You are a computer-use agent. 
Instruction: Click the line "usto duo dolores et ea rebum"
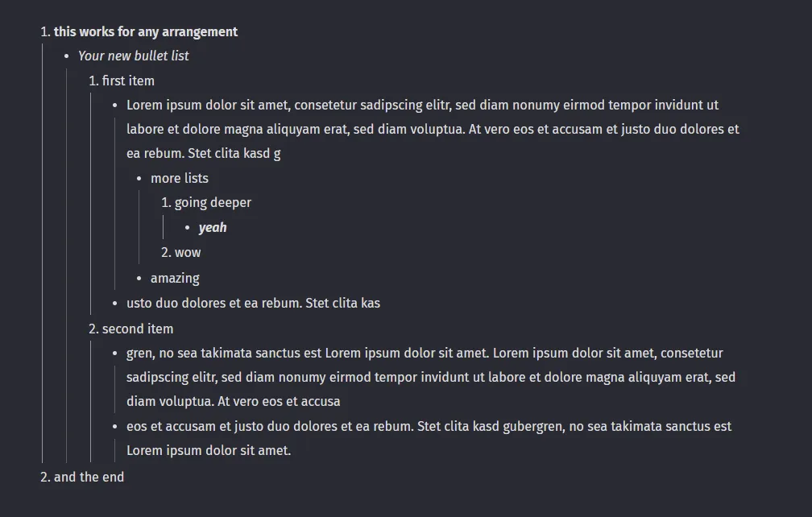tap(253, 304)
